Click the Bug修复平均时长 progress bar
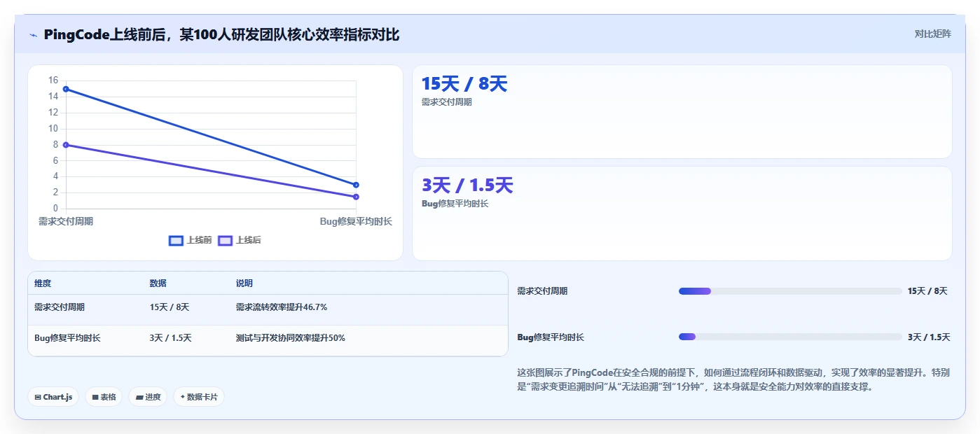This screenshot has width=980, height=434. 790,337
